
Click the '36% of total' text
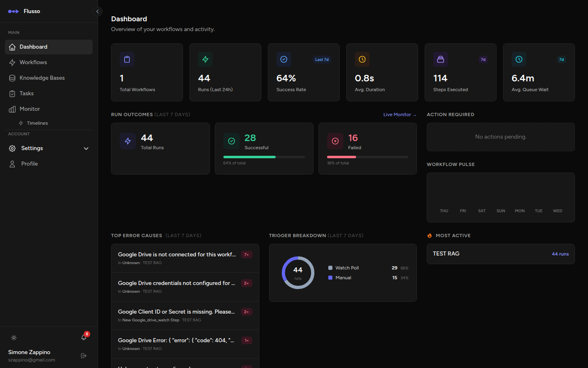click(x=338, y=163)
